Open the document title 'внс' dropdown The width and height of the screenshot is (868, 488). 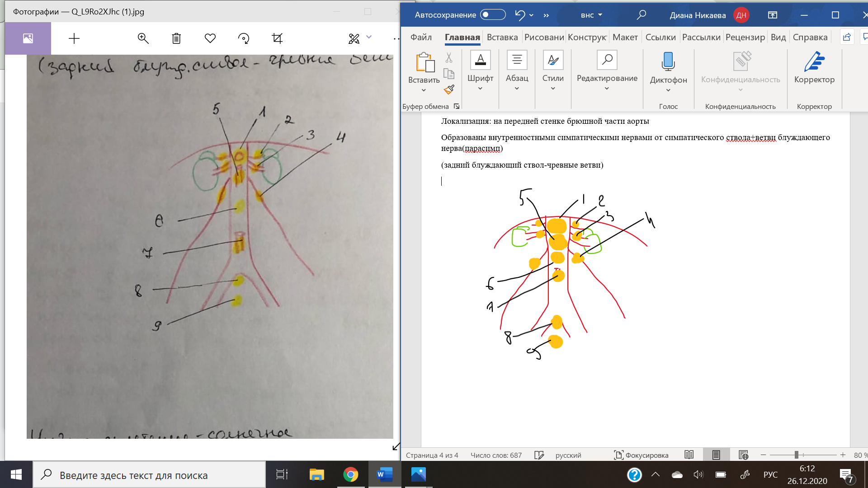click(600, 15)
